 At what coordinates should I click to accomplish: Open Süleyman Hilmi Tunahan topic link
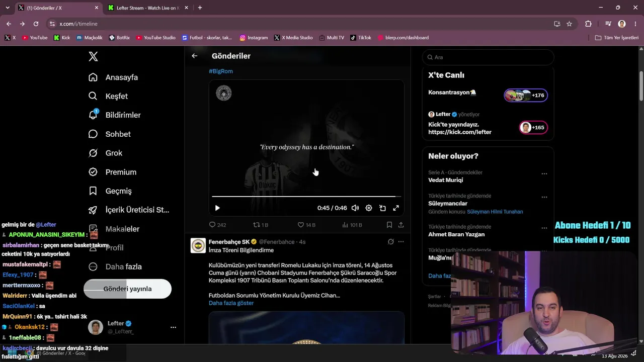tap(495, 212)
